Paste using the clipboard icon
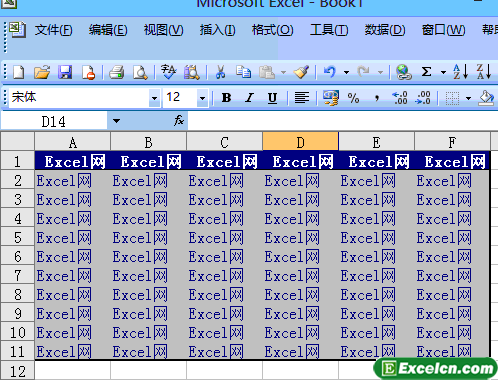The width and height of the screenshot is (498, 380). coord(267,72)
